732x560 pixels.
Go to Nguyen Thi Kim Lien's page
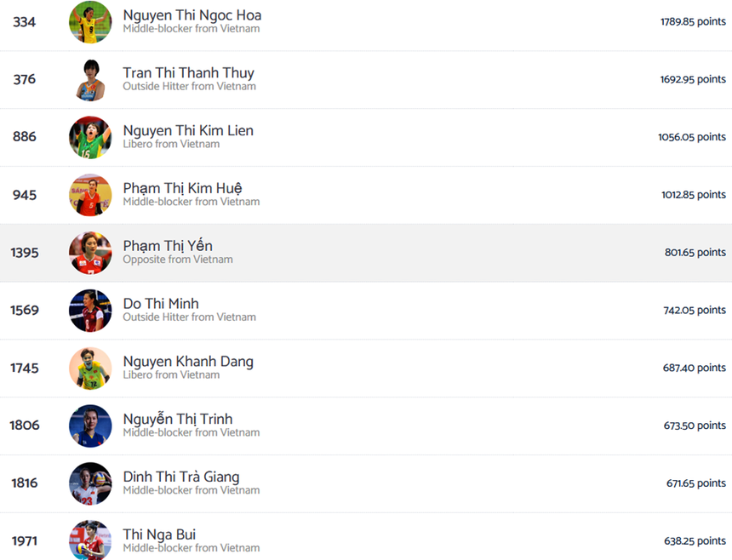click(188, 131)
